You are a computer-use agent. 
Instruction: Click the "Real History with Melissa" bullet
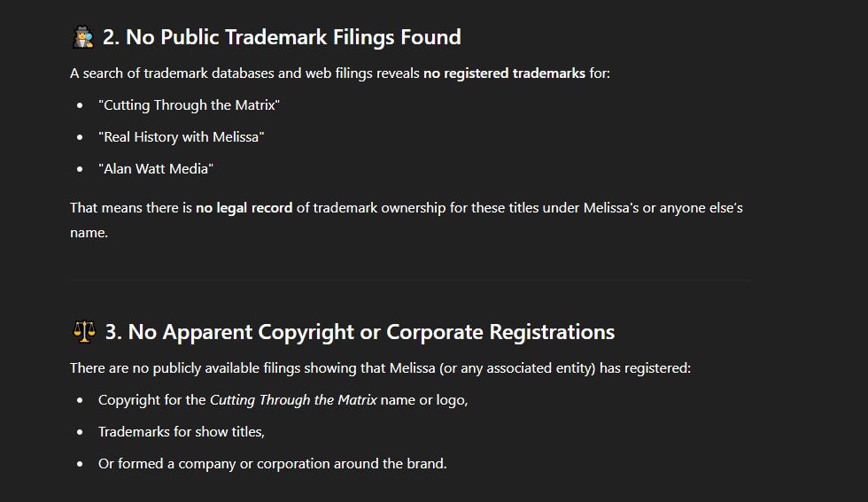[181, 137]
